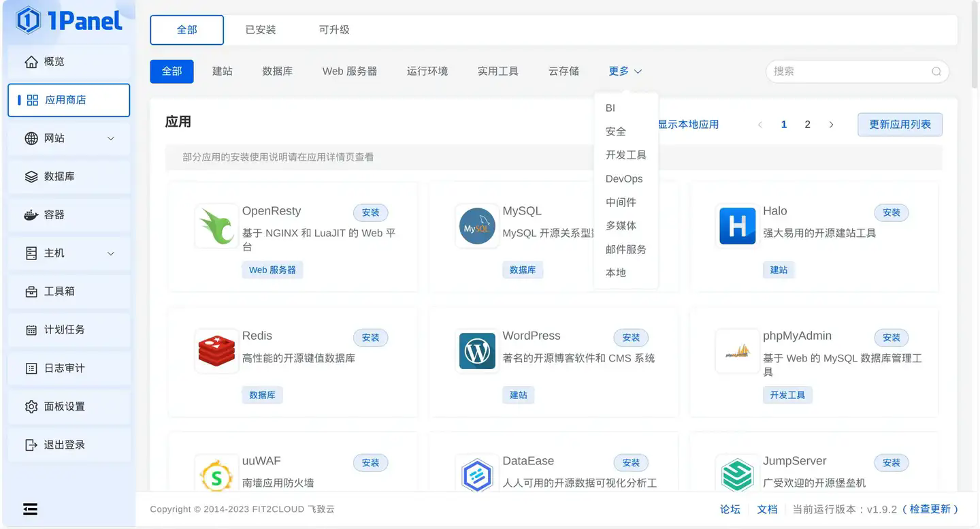This screenshot has width=980, height=529.
Task: Open 概览 overview page icon
Action: (x=31, y=62)
